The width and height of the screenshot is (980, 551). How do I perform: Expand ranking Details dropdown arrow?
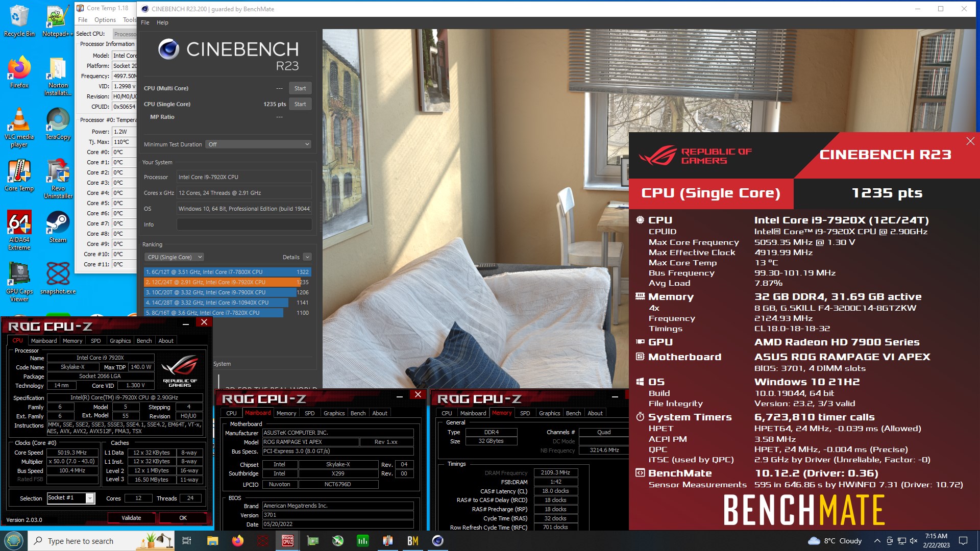[x=307, y=257]
